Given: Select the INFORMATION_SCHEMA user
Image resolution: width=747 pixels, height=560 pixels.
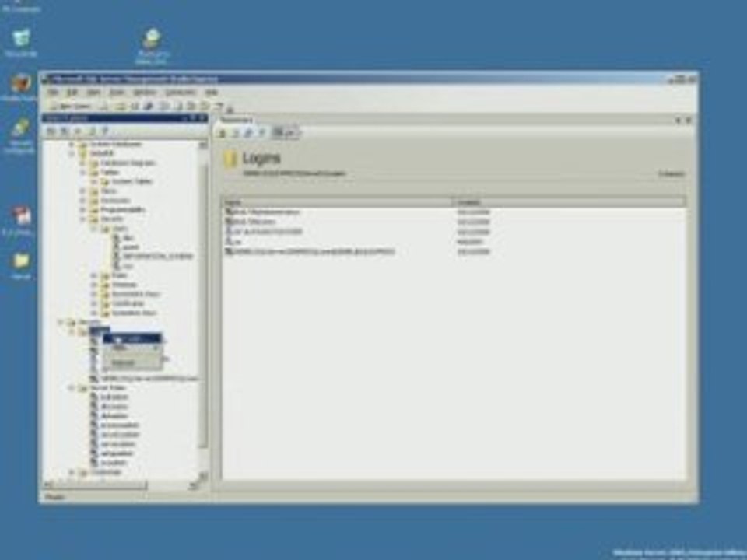Looking at the screenshot, I should (x=158, y=256).
